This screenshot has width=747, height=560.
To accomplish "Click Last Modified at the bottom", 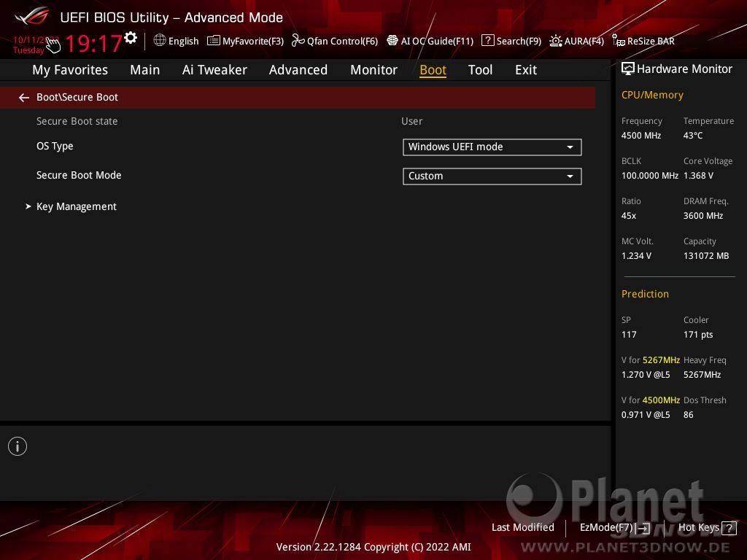I will tap(522, 528).
